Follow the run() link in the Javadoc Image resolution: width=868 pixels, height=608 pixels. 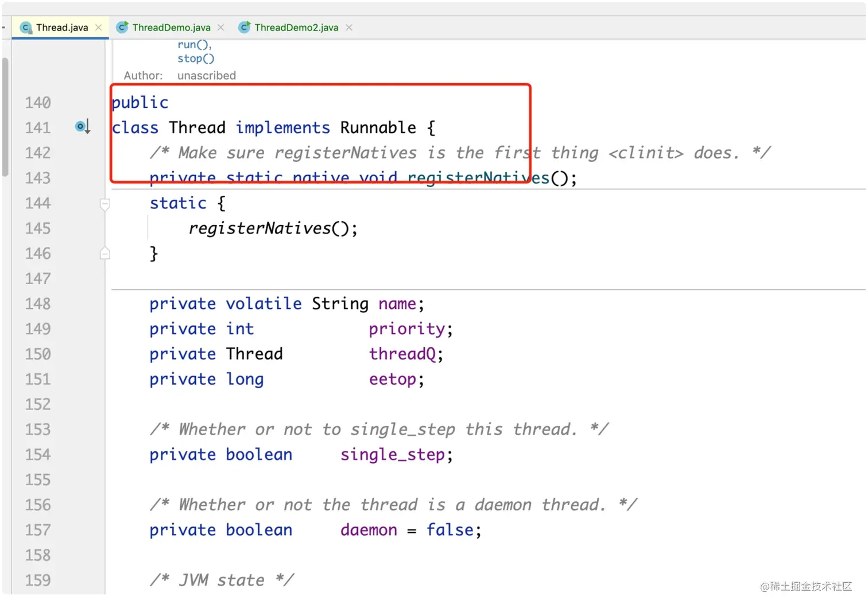click(x=195, y=45)
